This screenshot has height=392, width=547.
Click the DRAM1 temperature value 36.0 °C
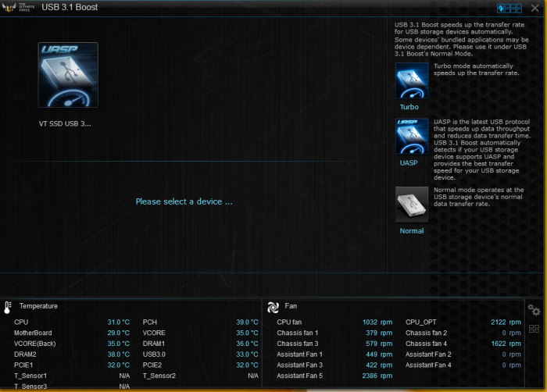pos(247,344)
